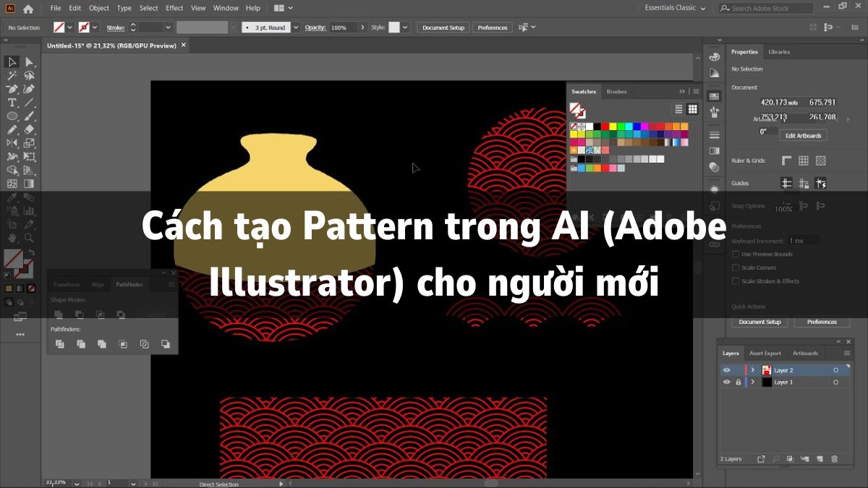The image size is (868, 488).
Task: Click the Edit Artboards button
Action: 803,135
